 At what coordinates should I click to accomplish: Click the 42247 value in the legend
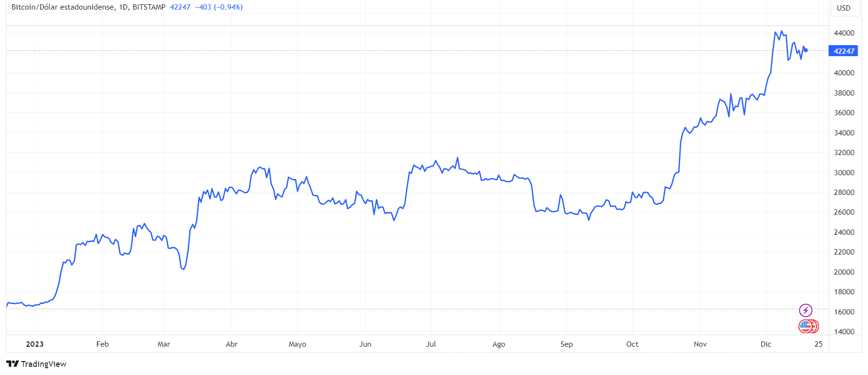[180, 7]
